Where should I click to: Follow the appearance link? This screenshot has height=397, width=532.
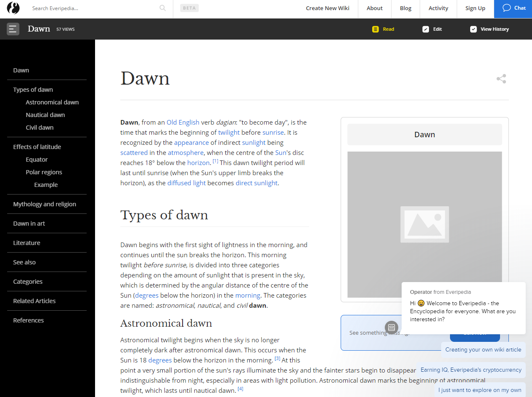point(191,143)
